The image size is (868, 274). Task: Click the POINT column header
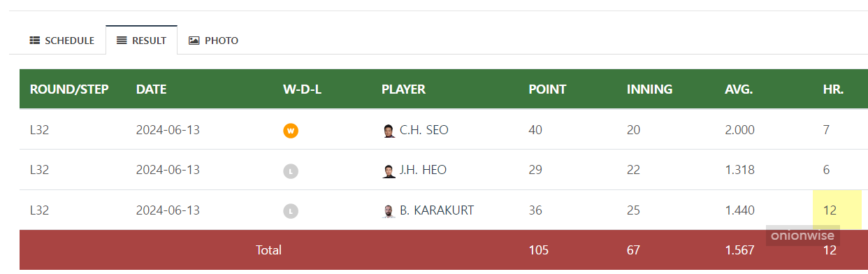click(547, 89)
